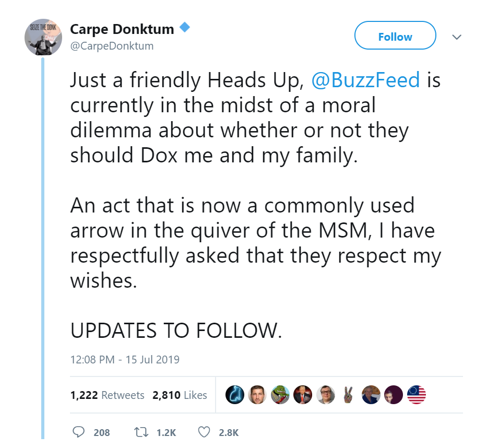Retweet this tweet using the arrows icon
This screenshot has height=448, width=487.
tap(141, 432)
